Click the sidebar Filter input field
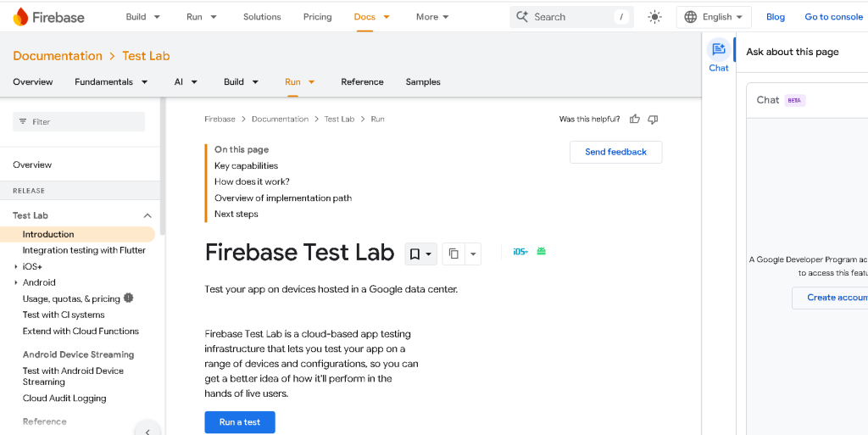 point(79,122)
